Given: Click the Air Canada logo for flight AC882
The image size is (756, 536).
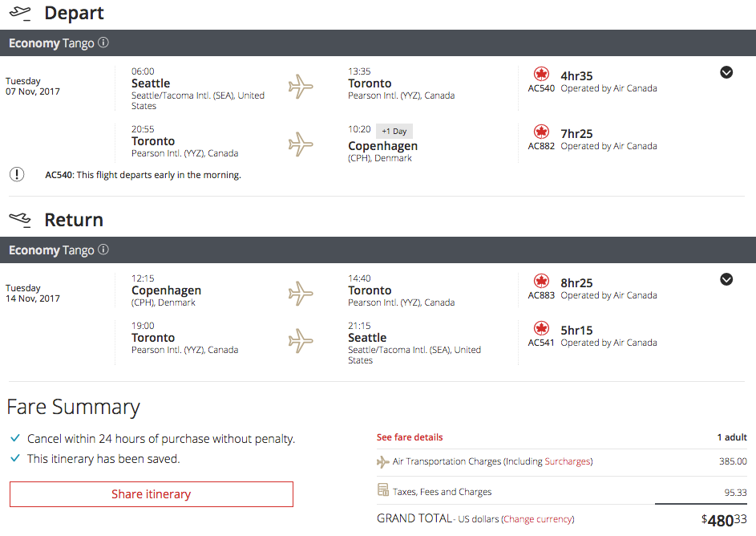Looking at the screenshot, I should pyautogui.click(x=541, y=132).
